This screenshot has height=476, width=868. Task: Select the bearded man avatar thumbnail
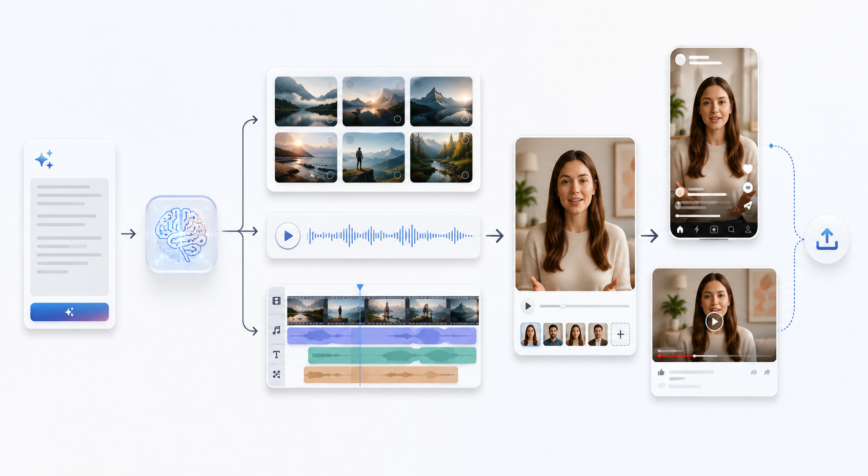[553, 335]
